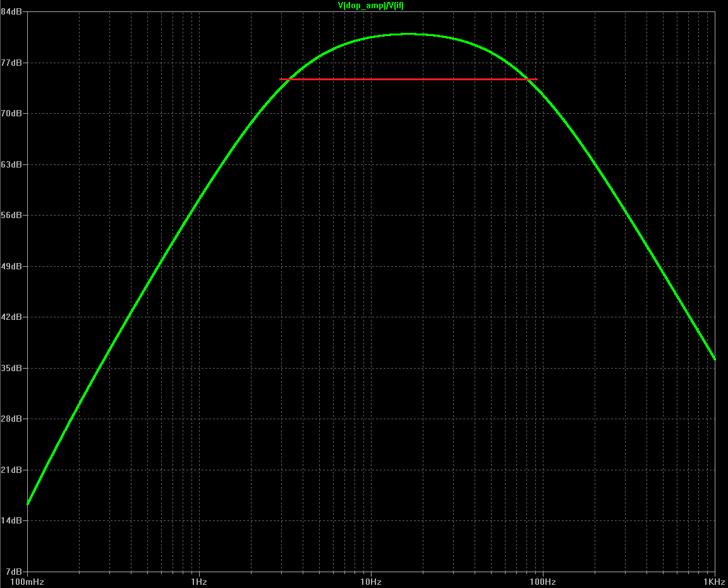Click the 63dB axis label
This screenshot has height=588, width=728.
tap(11, 164)
